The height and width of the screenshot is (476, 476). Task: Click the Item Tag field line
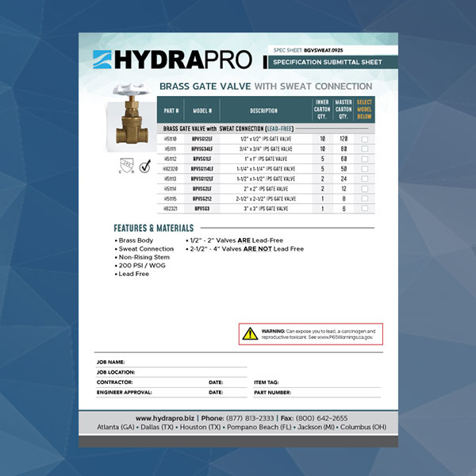(x=317, y=382)
